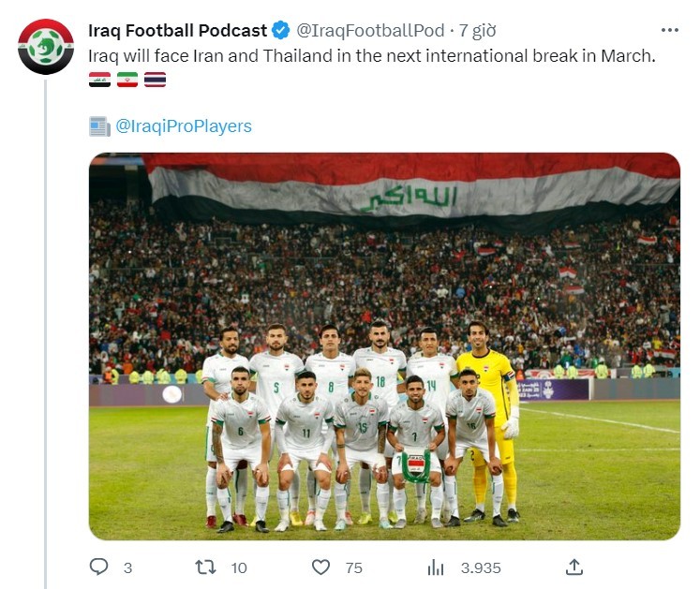Like the tweet with heart icon
The height and width of the screenshot is (589, 700).
[320, 567]
